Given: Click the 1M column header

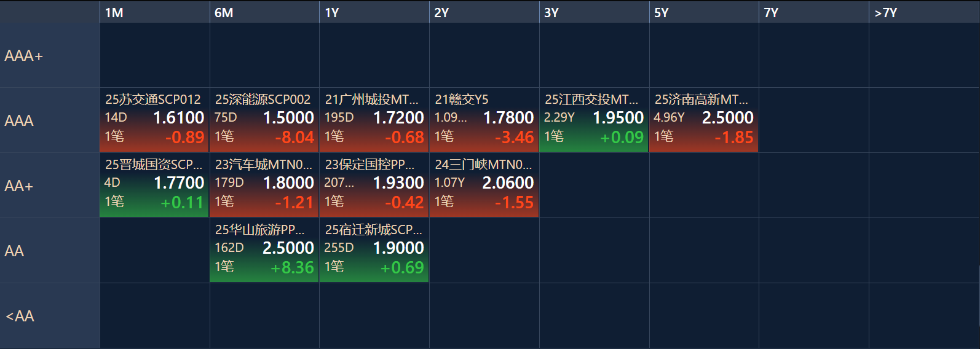Looking at the screenshot, I should coord(154,12).
